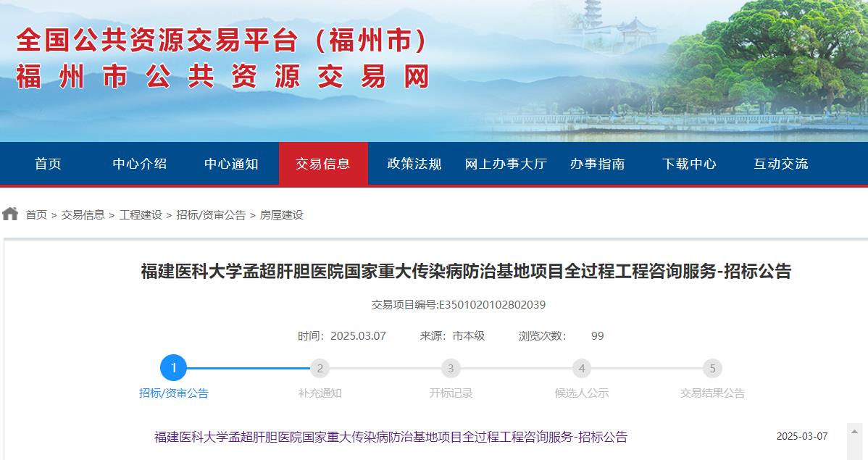
Task: Select step 5 circle in progress tracker
Action: [x=712, y=368]
